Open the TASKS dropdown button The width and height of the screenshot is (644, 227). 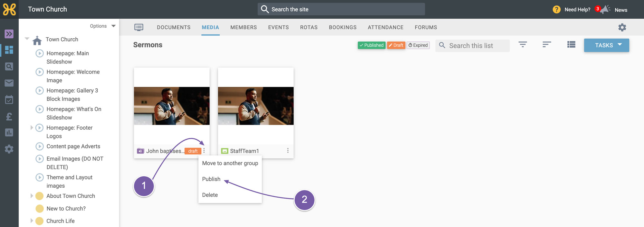607,45
